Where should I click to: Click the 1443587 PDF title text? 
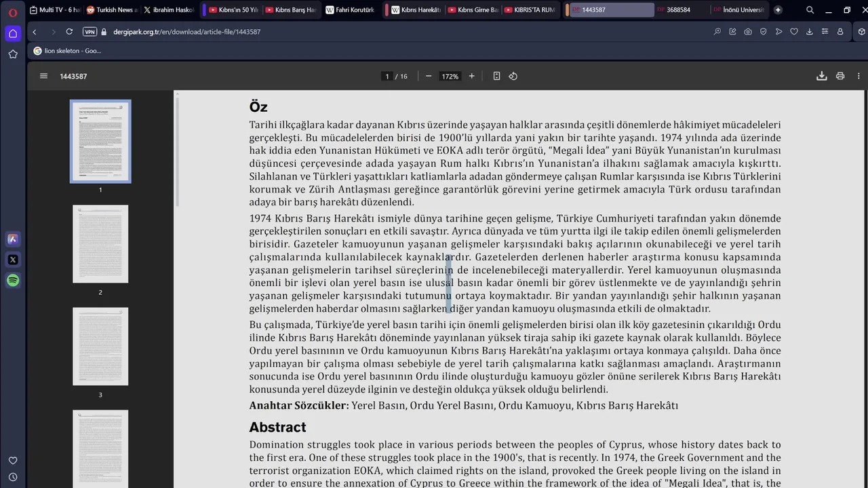tap(73, 77)
